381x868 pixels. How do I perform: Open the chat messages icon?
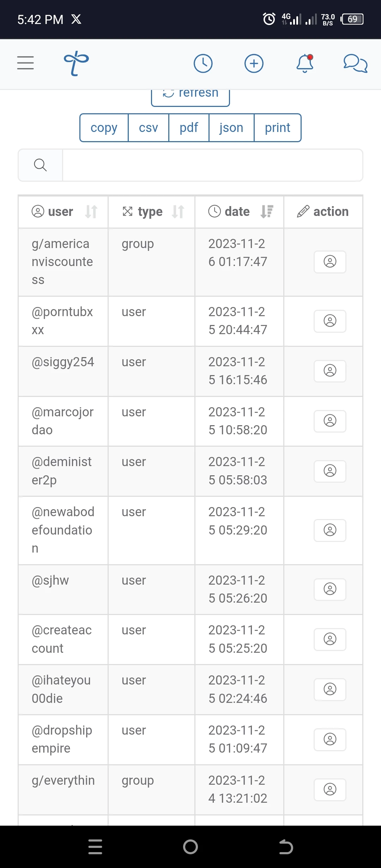[x=356, y=64]
